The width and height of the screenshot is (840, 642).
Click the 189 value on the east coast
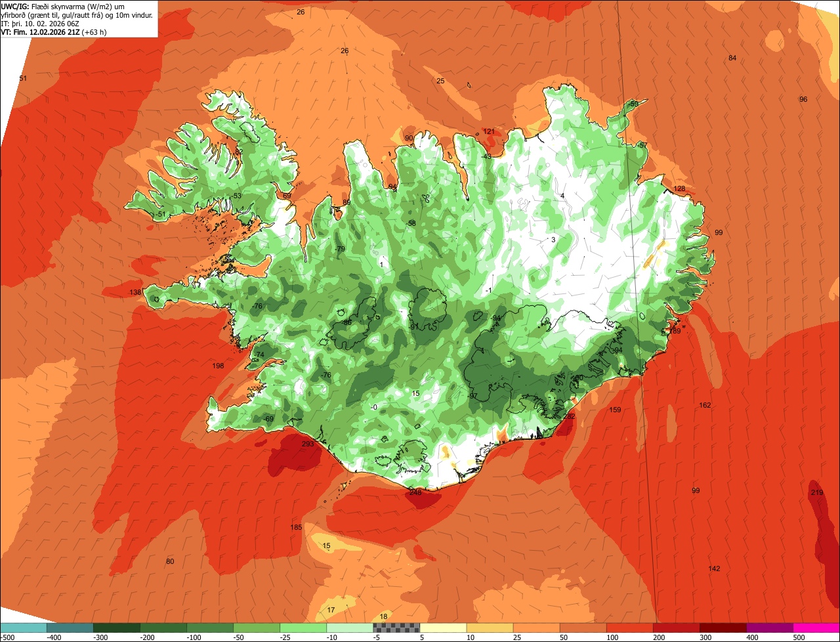point(675,331)
